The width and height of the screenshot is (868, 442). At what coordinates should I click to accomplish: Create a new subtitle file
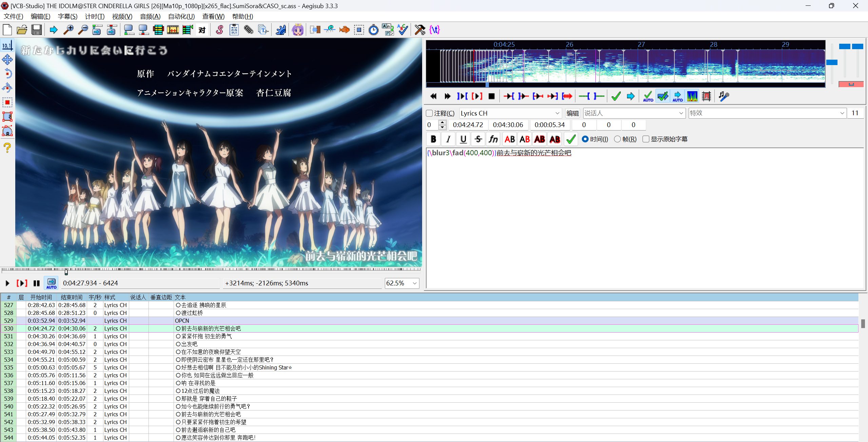click(7, 30)
